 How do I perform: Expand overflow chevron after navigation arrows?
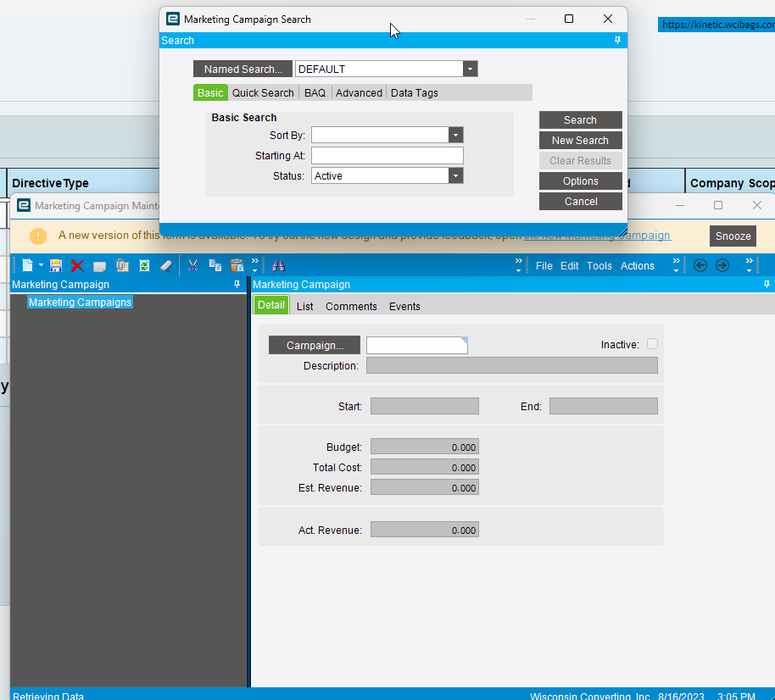point(750,265)
